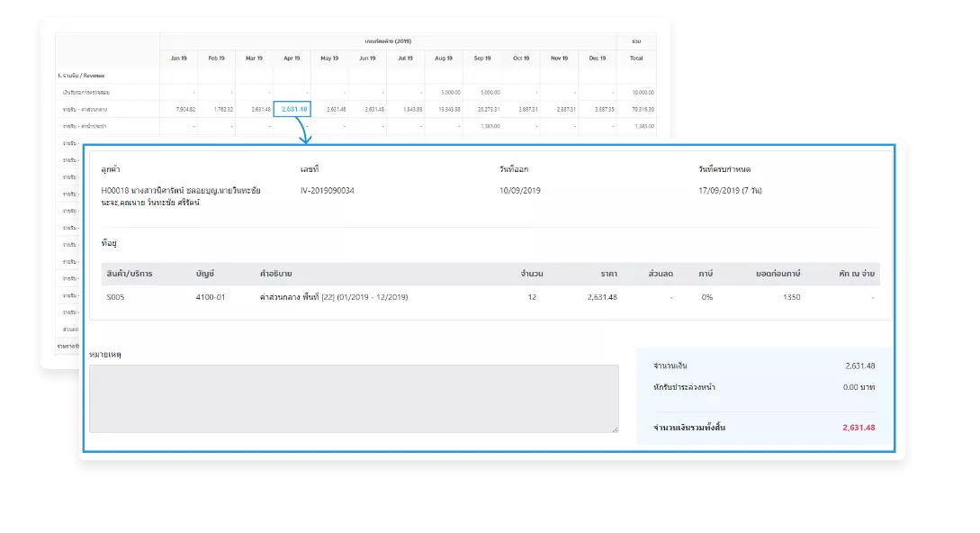Click the remarks text area resize handle

(615, 429)
